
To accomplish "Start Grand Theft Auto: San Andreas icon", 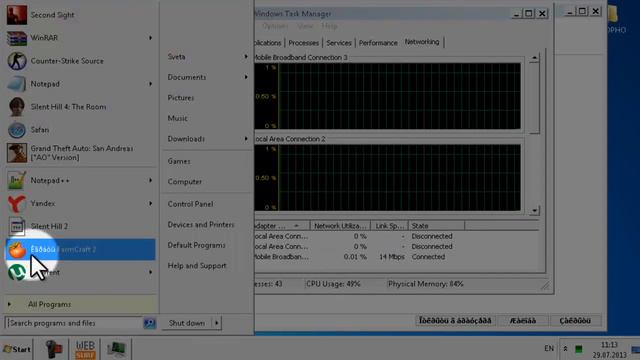I will 17,153.
